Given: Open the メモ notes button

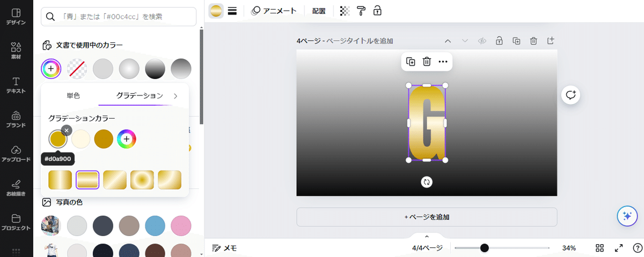Looking at the screenshot, I should coord(224,248).
